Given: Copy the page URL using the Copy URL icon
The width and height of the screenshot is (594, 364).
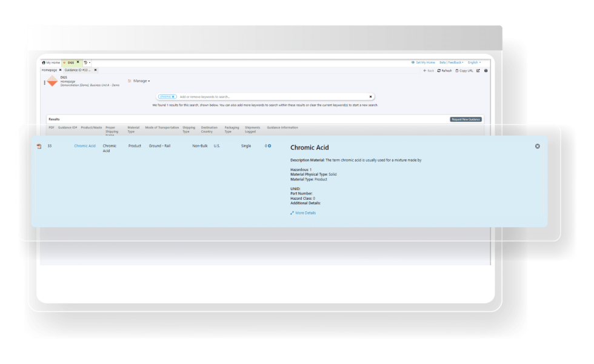Looking at the screenshot, I should pyautogui.click(x=461, y=71).
